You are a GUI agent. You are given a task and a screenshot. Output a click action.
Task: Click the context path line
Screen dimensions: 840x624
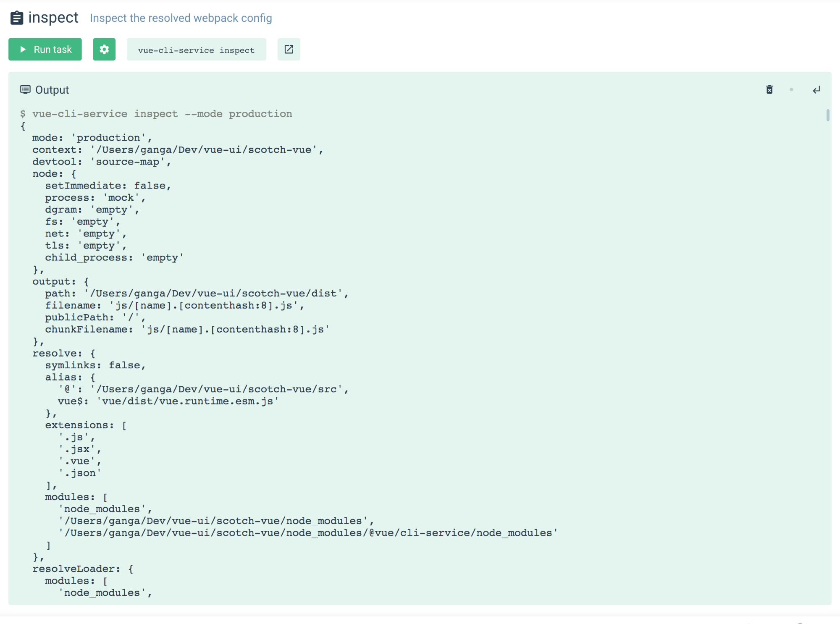click(178, 150)
